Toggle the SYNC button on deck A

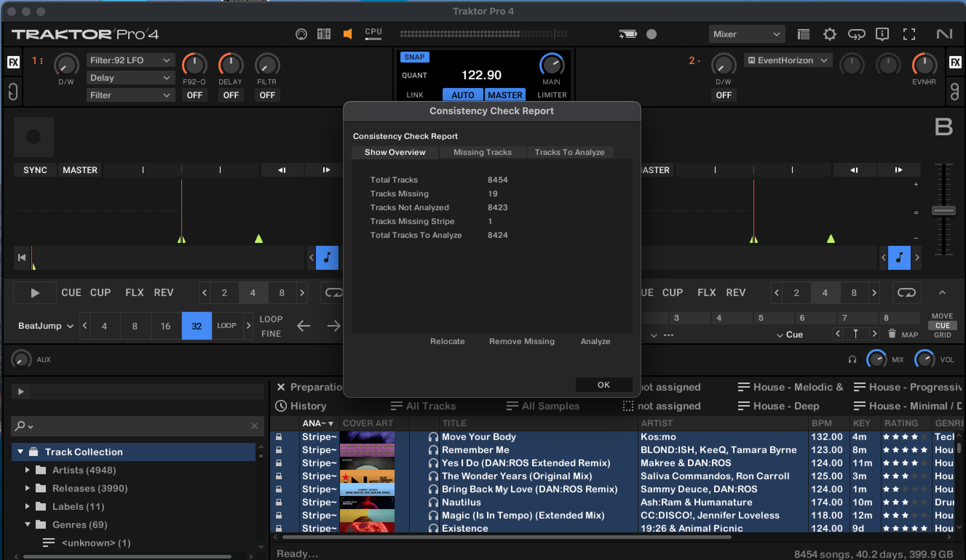click(x=35, y=170)
